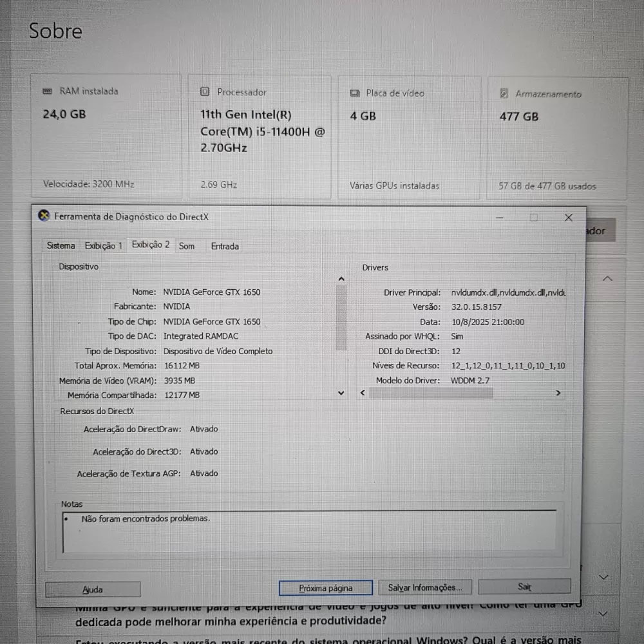Switch to the Sistema tab

(61, 246)
